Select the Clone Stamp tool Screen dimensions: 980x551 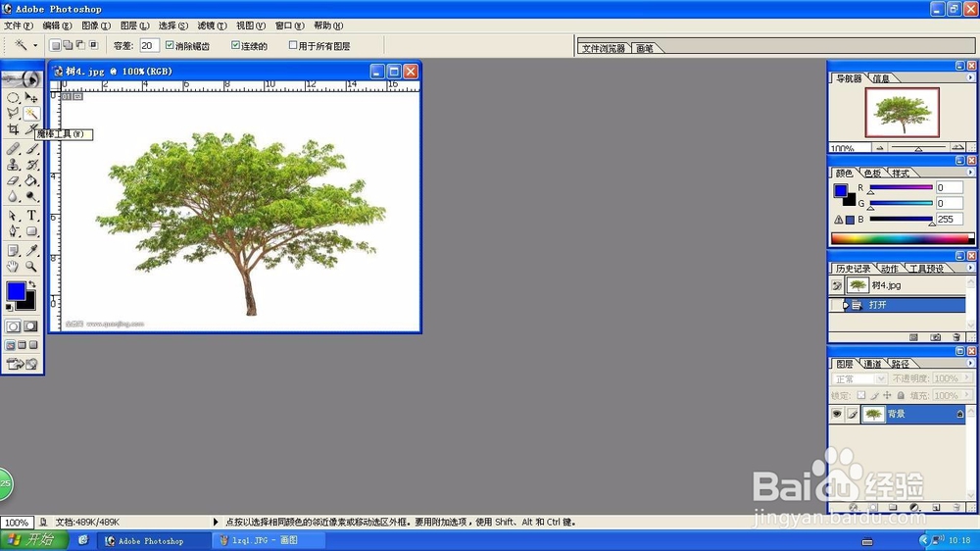tap(13, 165)
